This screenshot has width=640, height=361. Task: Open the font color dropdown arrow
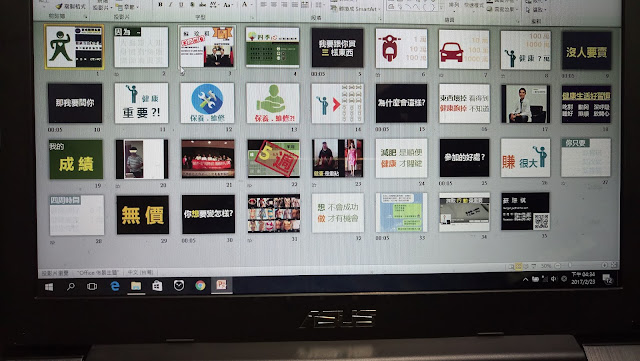(252, 5)
